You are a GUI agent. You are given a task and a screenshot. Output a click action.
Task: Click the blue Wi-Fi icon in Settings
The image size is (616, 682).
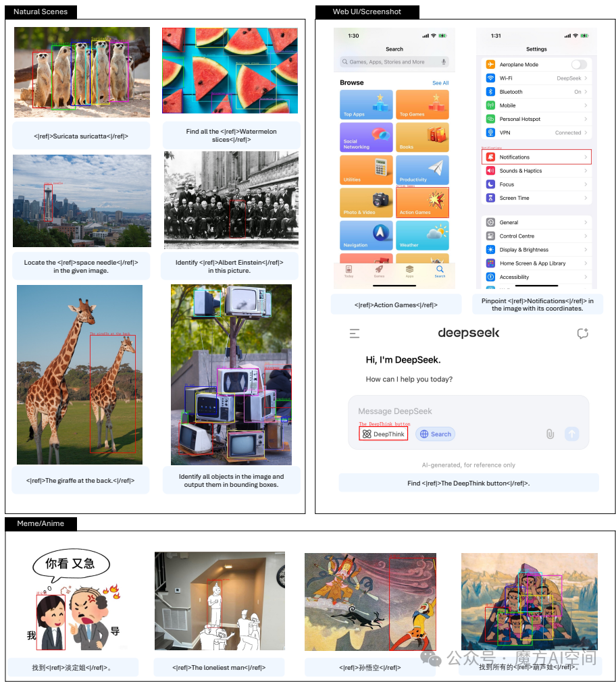[x=490, y=78]
